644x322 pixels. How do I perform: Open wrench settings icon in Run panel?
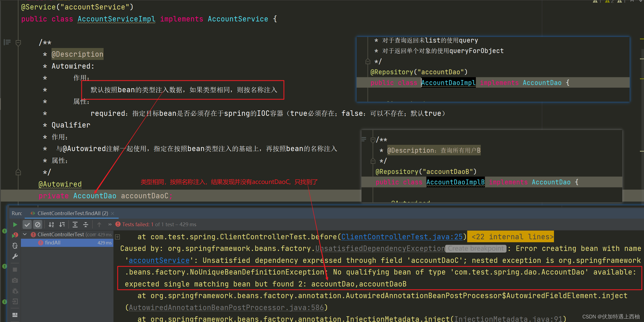coord(15,256)
